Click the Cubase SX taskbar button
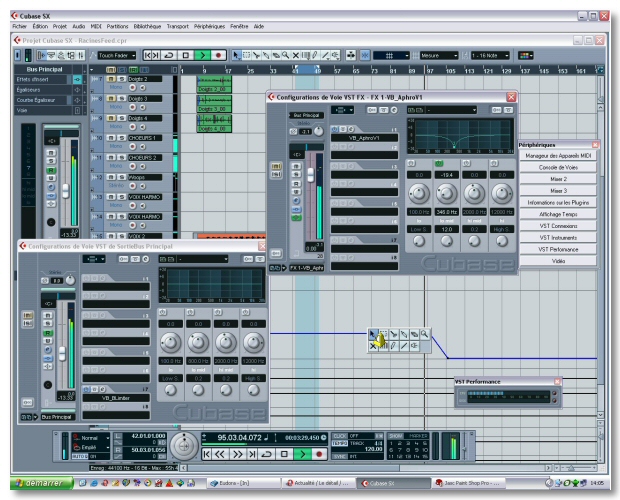The width and height of the screenshot is (620, 500). (x=393, y=483)
